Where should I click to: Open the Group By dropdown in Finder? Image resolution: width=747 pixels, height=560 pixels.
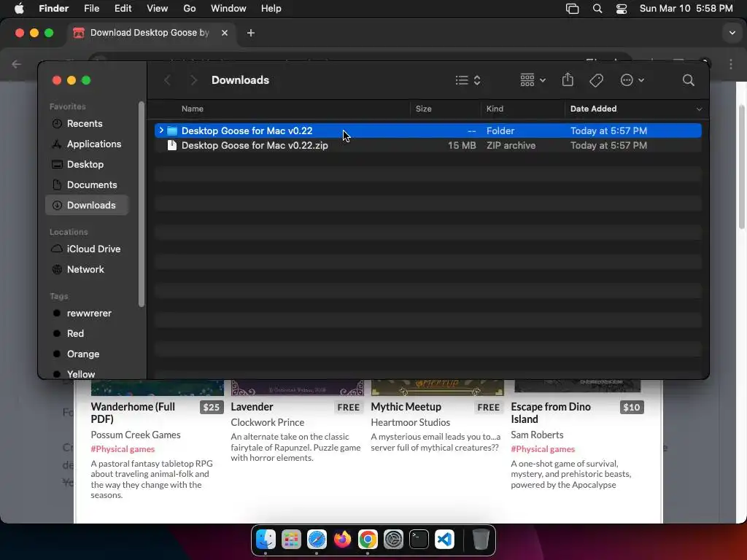click(x=533, y=80)
